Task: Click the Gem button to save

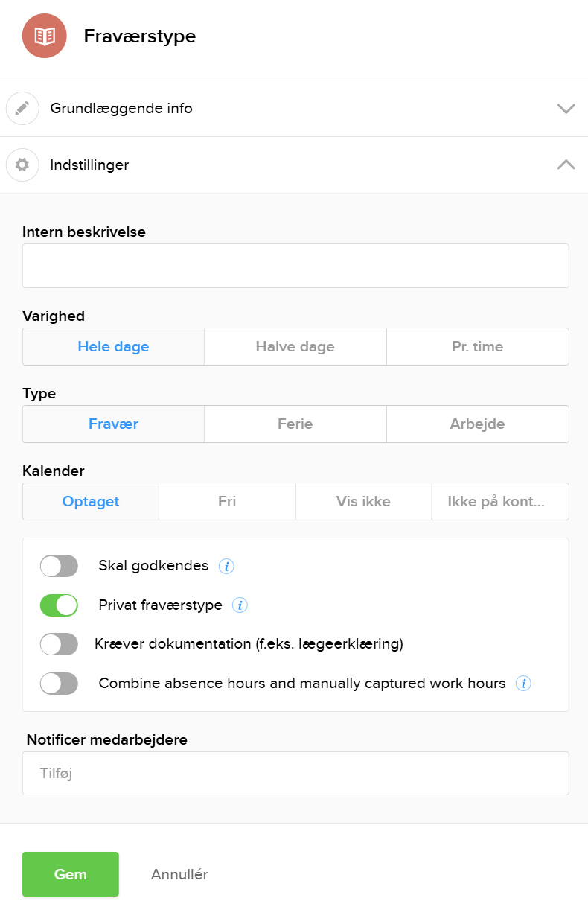Action: 70,874
